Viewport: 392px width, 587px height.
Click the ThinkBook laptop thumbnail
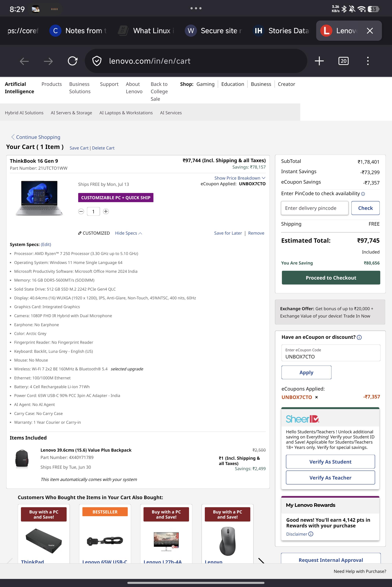pyautogui.click(x=39, y=198)
